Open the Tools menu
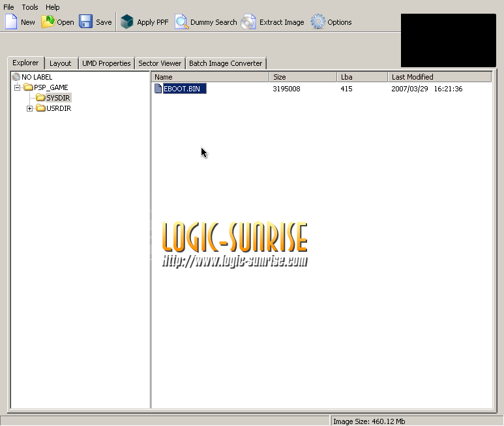The height and width of the screenshot is (426, 504). [30, 7]
